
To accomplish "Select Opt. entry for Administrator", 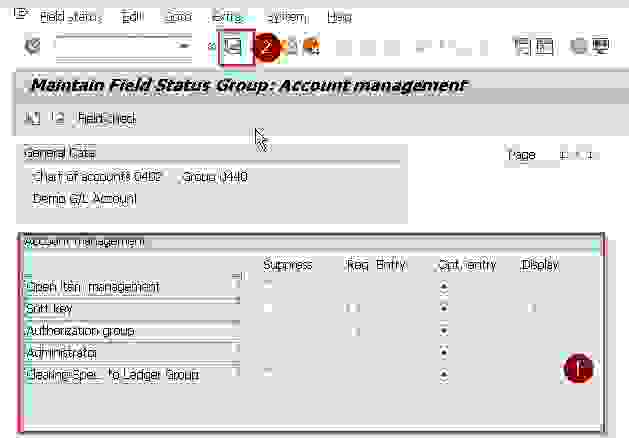I will pyautogui.click(x=444, y=352).
